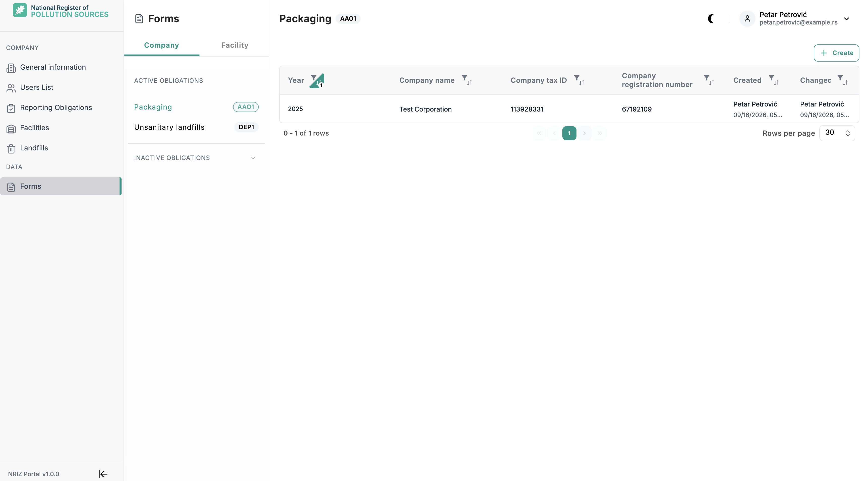The image size is (868, 481).
Task: Sort by Company tax ID arrows
Action: [x=582, y=83]
